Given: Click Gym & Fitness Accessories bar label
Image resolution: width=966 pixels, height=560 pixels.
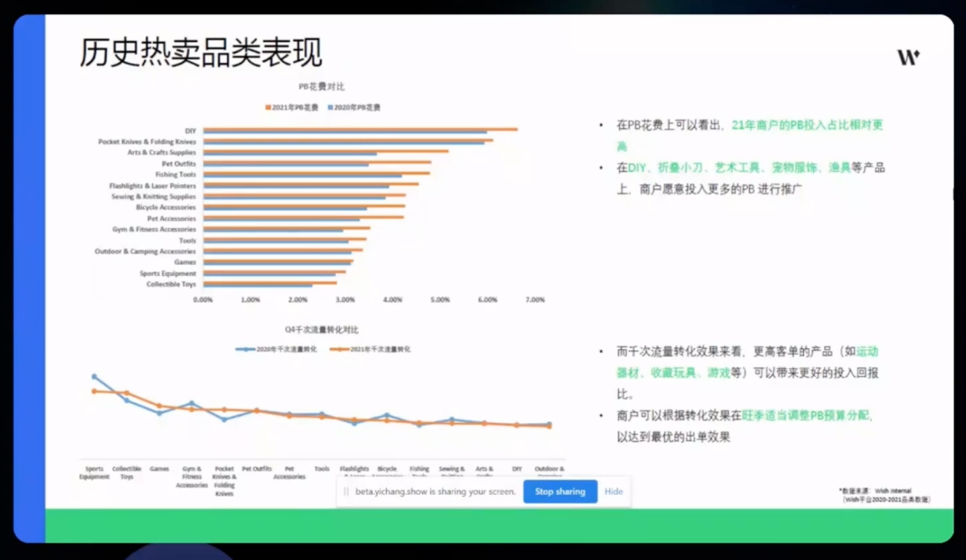Looking at the screenshot, I should pos(155,230).
